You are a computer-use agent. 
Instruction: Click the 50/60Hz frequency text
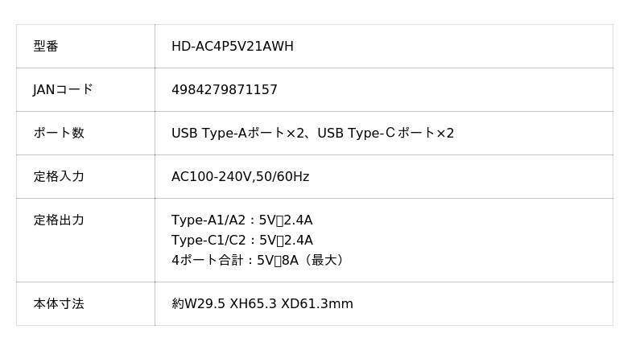[282, 177]
